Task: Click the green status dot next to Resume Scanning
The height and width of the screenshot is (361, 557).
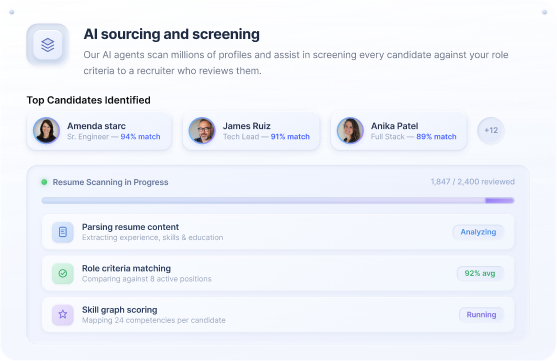Action: [x=44, y=182]
